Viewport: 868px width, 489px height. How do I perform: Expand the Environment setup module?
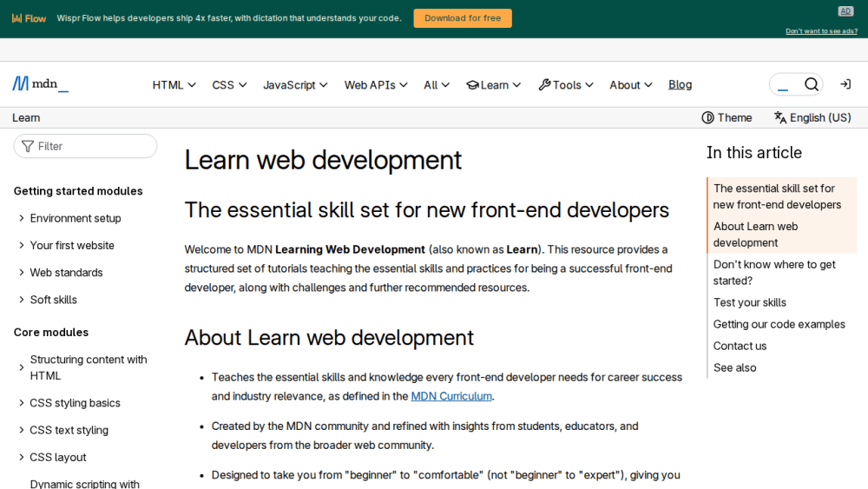(69, 218)
